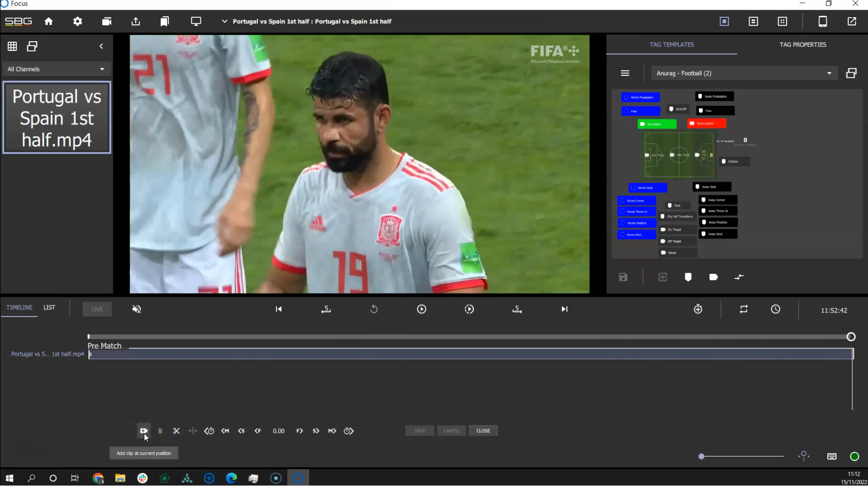Open the All Channels dropdown
Image resolution: width=868 pixels, height=486 pixels.
click(x=56, y=69)
